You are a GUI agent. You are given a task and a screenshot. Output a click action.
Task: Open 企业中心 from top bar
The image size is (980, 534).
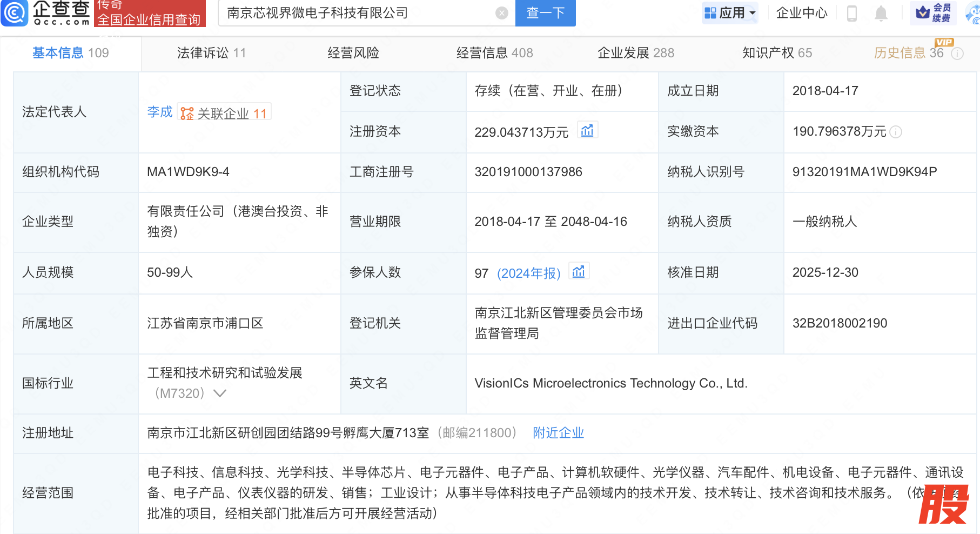point(801,13)
